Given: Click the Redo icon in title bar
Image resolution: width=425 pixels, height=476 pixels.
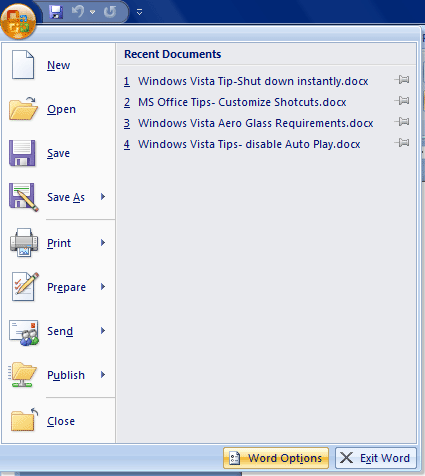Looking at the screenshot, I should pos(110,12).
